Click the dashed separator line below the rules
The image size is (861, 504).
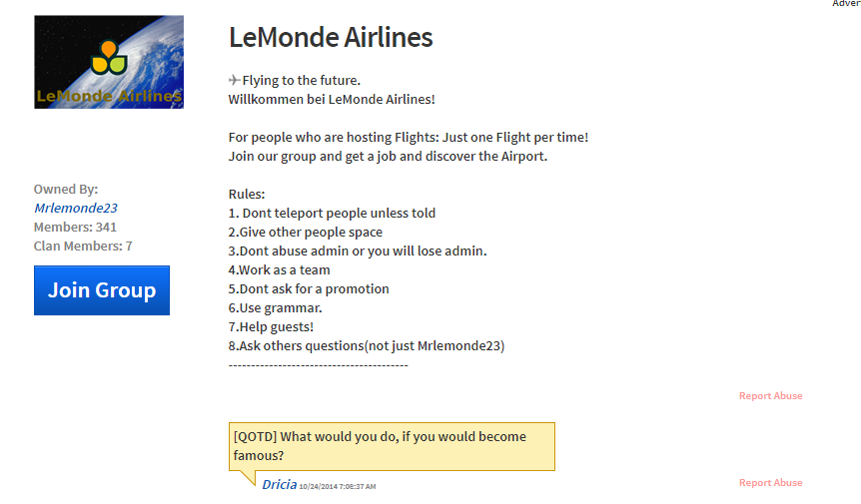tap(318, 364)
